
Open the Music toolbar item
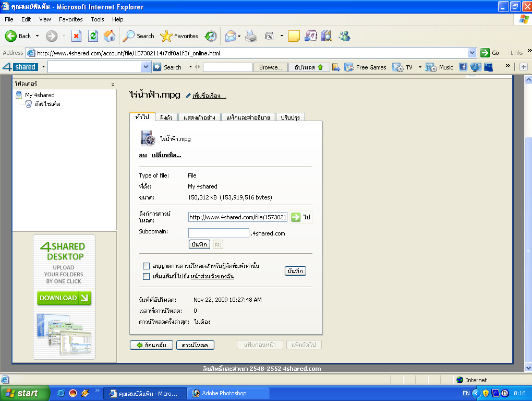(439, 67)
